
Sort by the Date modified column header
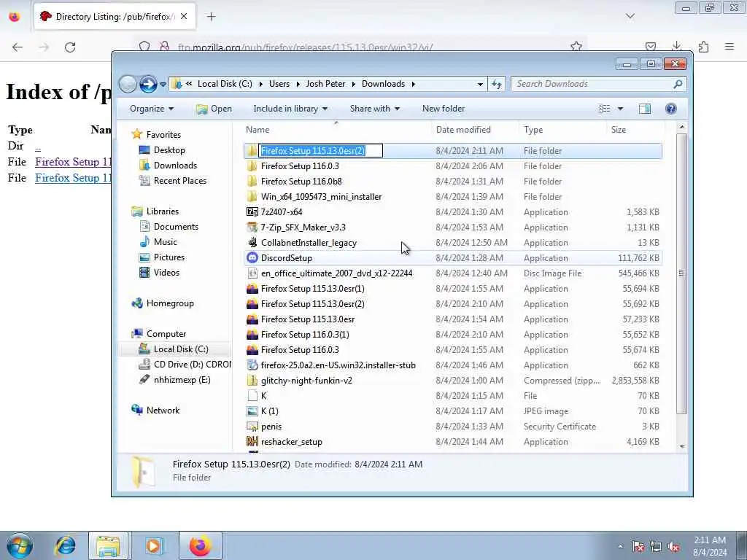point(474,130)
